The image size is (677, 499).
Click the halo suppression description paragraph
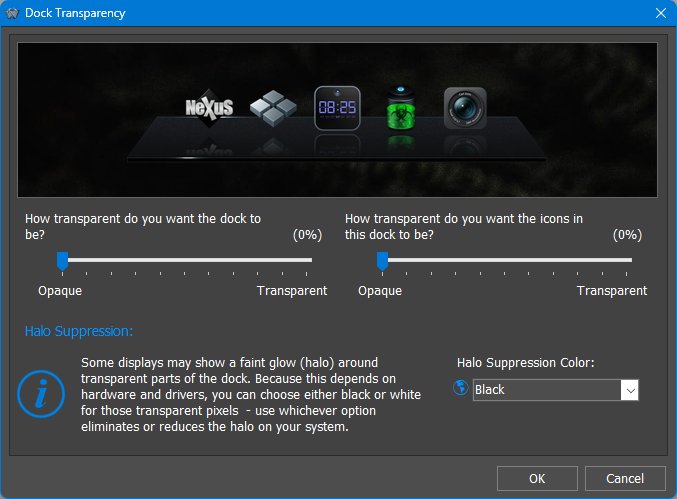coord(251,395)
